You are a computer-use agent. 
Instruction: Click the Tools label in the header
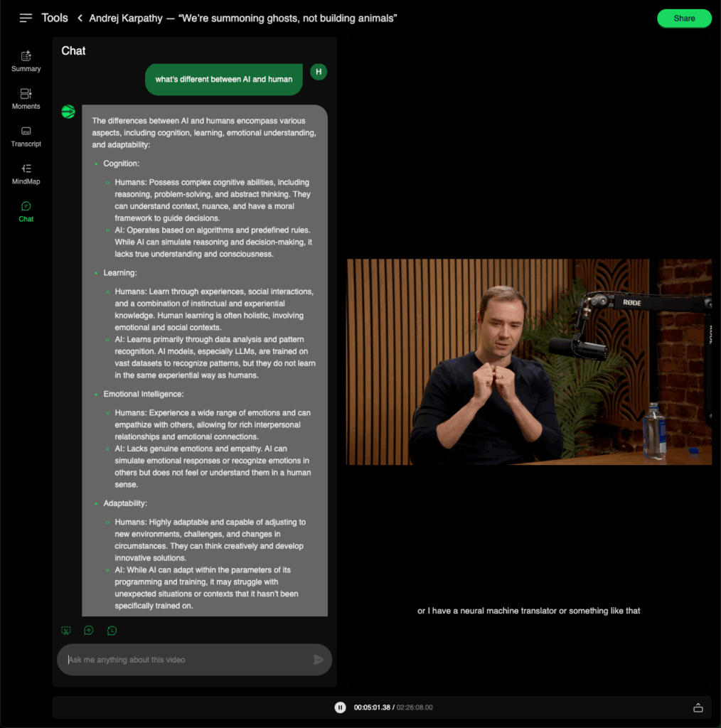pos(55,18)
